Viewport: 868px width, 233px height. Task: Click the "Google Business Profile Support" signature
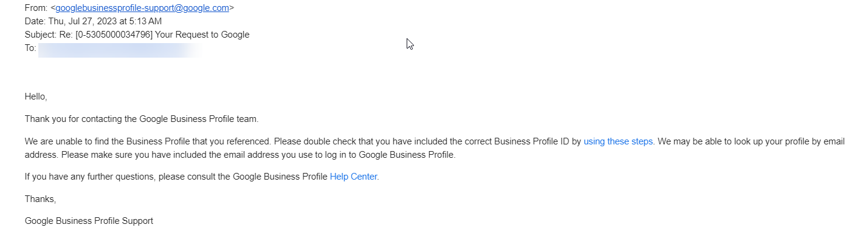[x=89, y=221]
